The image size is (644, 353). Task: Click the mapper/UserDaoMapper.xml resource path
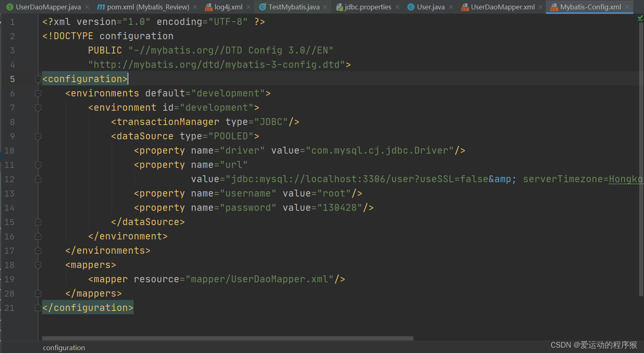260,279
